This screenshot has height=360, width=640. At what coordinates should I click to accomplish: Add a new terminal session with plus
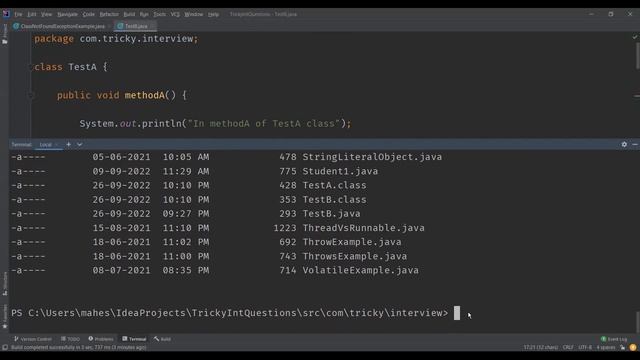(x=69, y=144)
